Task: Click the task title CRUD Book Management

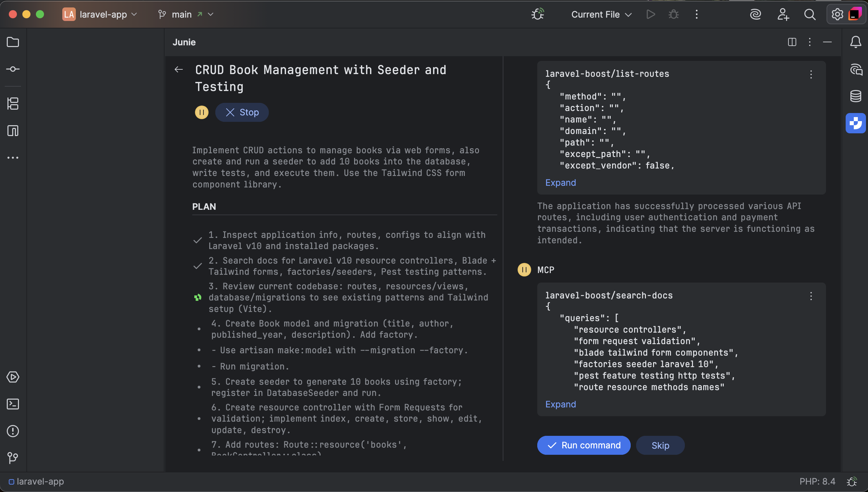Action: [x=321, y=79]
